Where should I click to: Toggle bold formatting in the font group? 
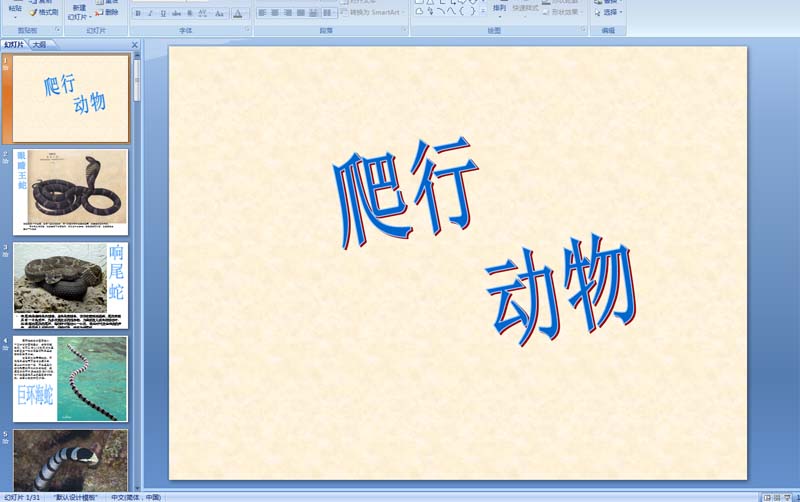pyautogui.click(x=138, y=14)
